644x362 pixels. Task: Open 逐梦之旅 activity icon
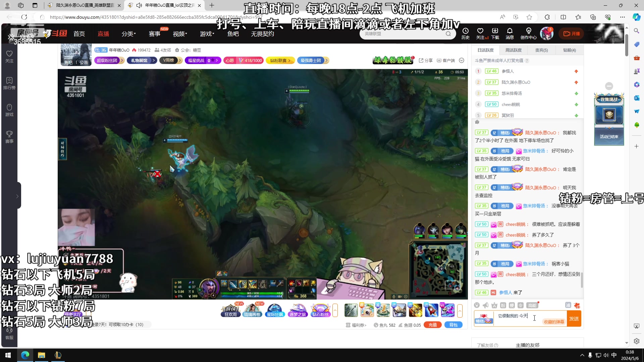click(x=298, y=310)
